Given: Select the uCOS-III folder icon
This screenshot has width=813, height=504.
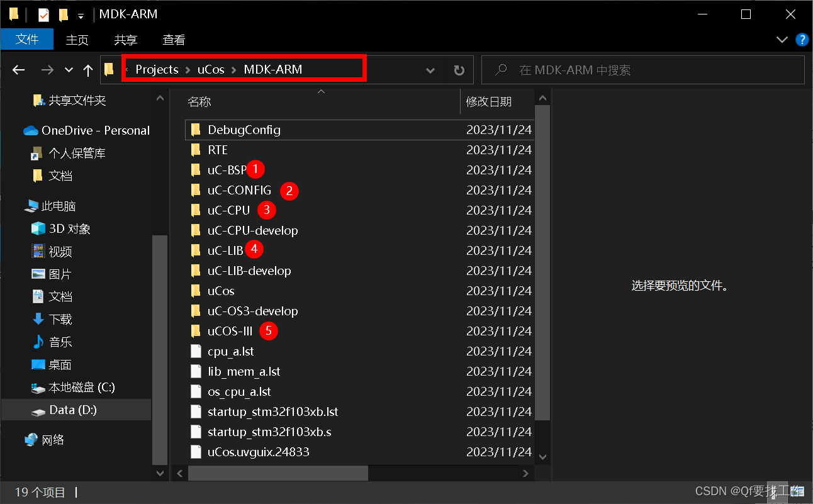Looking at the screenshot, I should [196, 331].
